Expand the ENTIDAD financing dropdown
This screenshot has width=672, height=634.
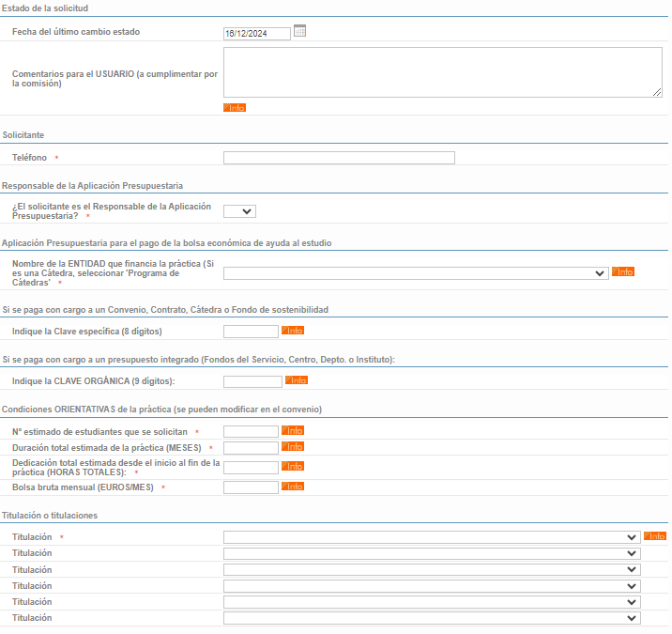pos(416,273)
